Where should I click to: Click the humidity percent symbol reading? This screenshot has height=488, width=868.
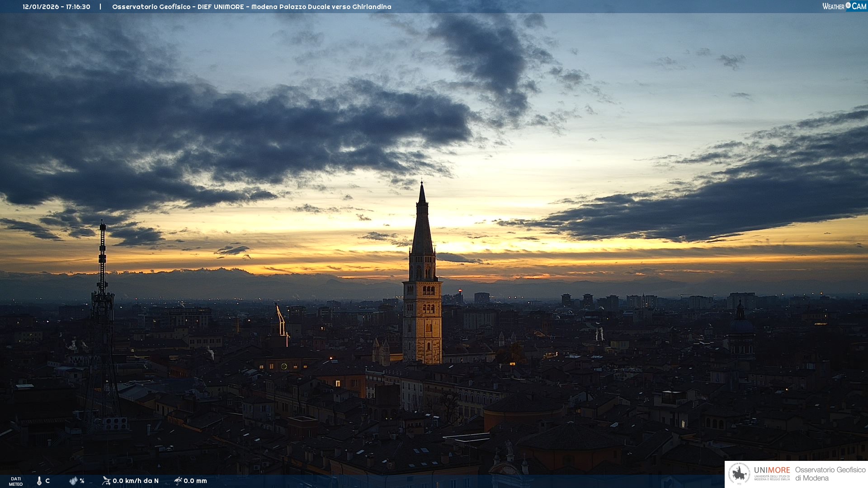pyautogui.click(x=82, y=481)
